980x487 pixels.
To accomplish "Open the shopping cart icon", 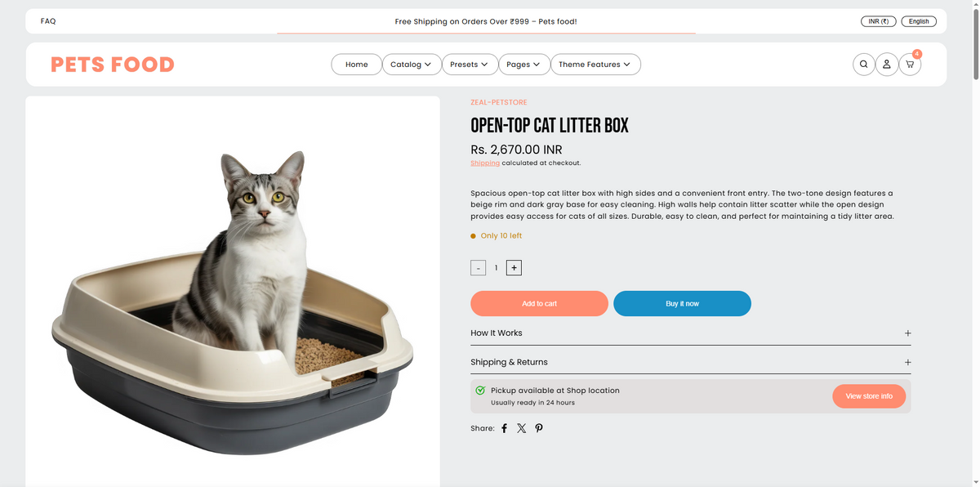I will (x=910, y=65).
